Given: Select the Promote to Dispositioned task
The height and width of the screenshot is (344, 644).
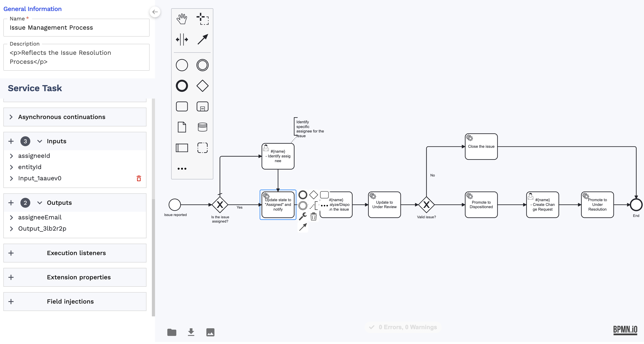Looking at the screenshot, I should pos(481,205).
